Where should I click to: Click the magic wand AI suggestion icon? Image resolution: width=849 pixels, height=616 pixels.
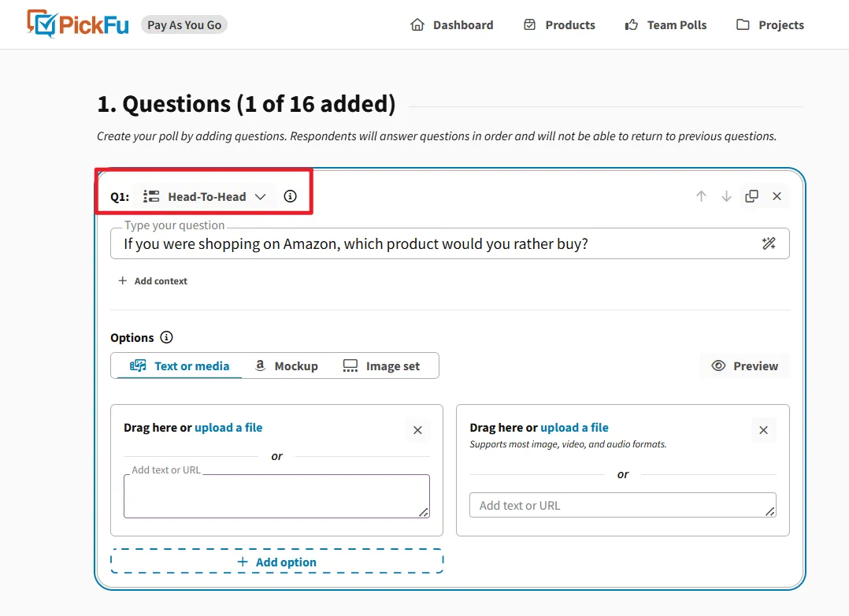(x=769, y=243)
